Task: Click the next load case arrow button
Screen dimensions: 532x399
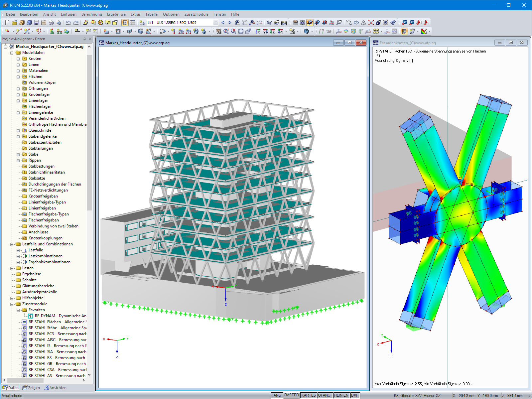Action: [229, 23]
